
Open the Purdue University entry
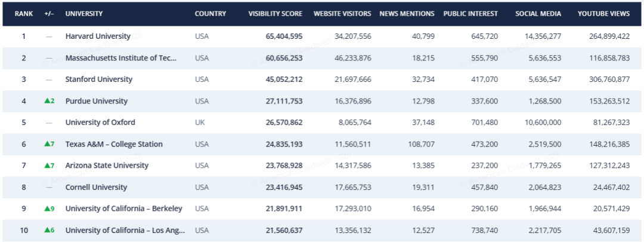coord(97,101)
